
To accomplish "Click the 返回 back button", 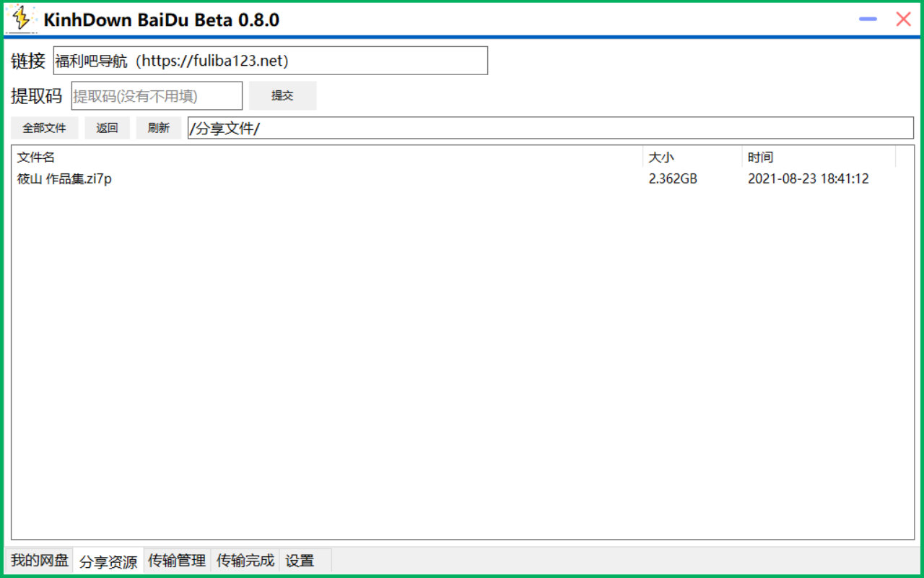I will tap(107, 127).
